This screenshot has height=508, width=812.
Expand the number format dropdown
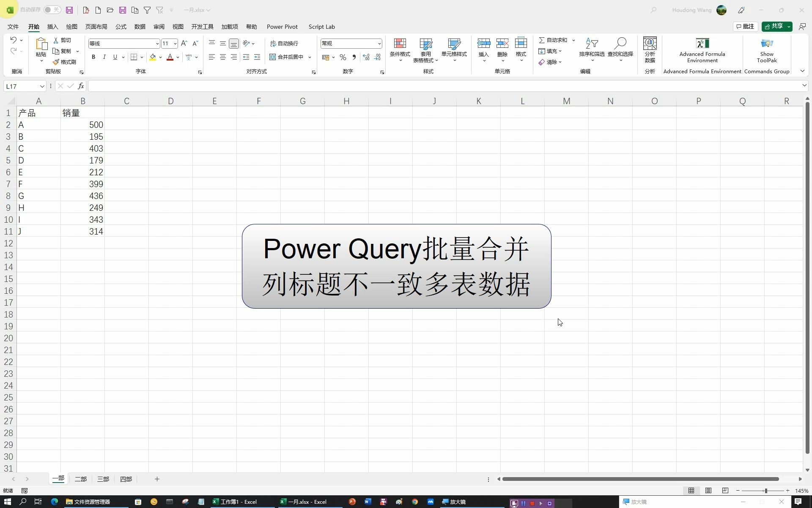tap(379, 43)
